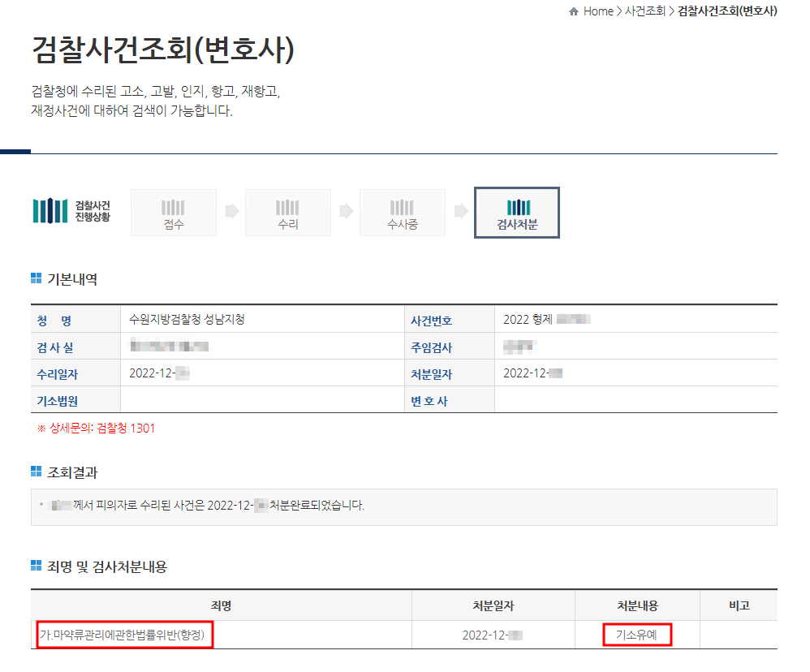Go to 사건조회 in the breadcrumb
This screenshot has height=672, width=810.
[x=645, y=11]
